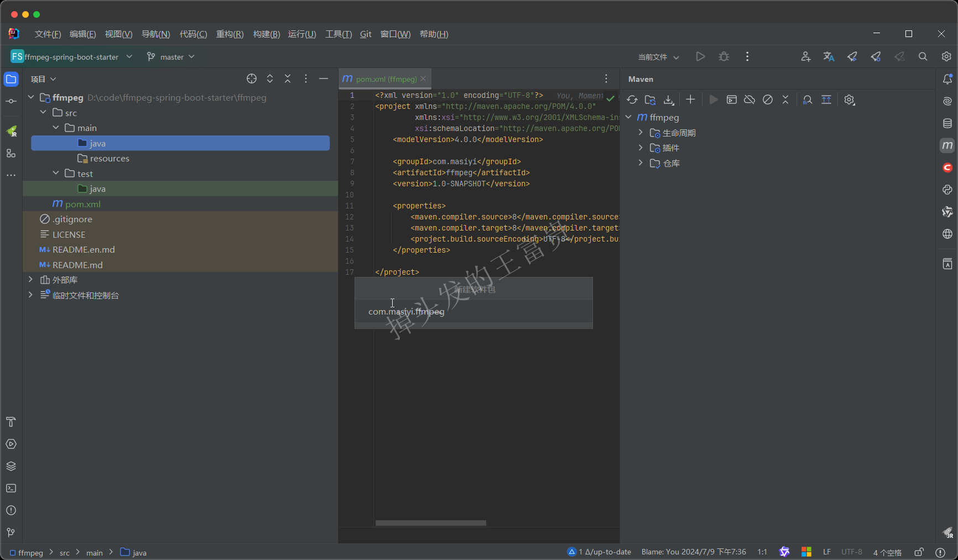The image size is (958, 560).
Task: Click Collapse All in Project panel
Action: pos(288,78)
